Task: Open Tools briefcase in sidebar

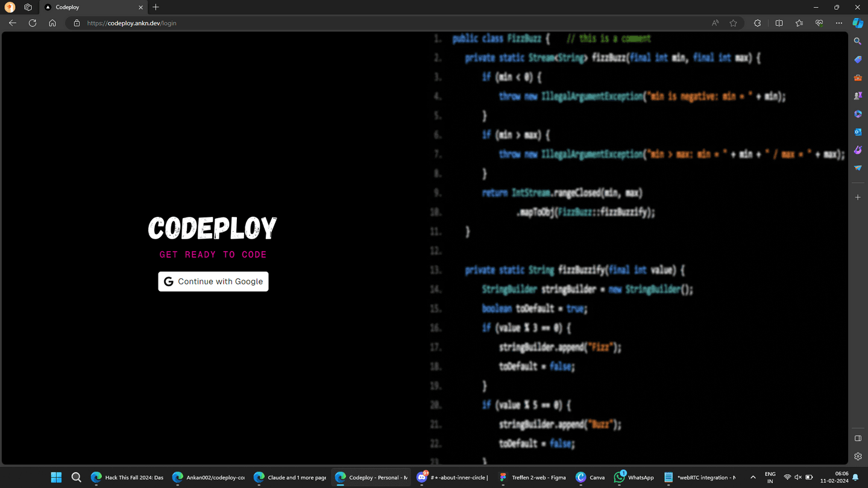Action: [858, 78]
